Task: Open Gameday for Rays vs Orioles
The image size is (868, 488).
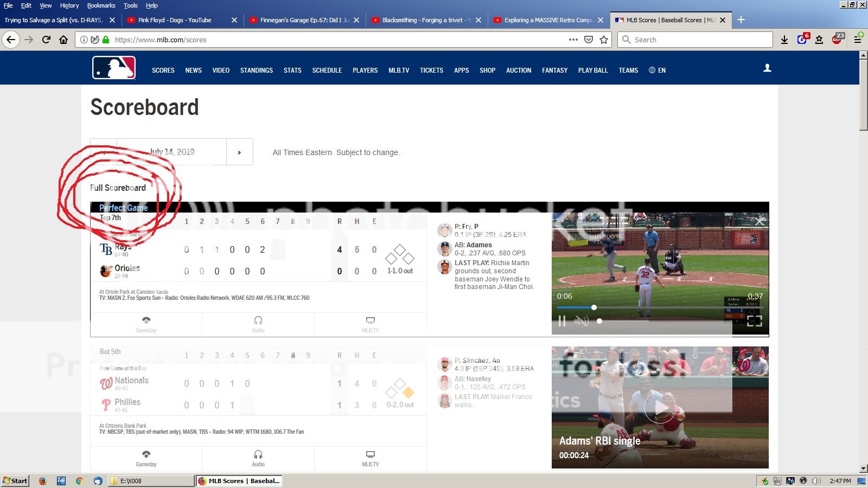Action: coord(146,324)
